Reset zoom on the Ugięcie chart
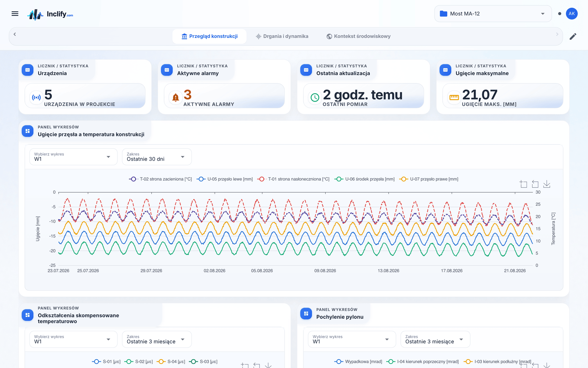588x368 pixels. tap(535, 184)
